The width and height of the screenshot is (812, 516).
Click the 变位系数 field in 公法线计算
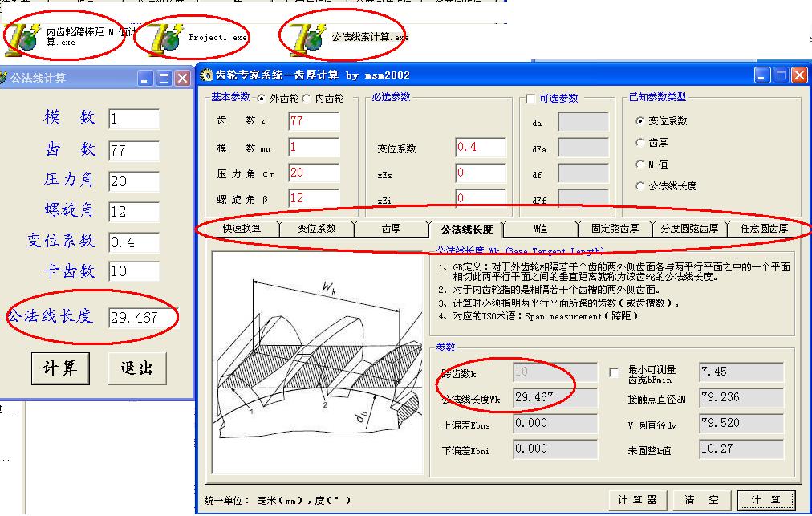click(134, 242)
